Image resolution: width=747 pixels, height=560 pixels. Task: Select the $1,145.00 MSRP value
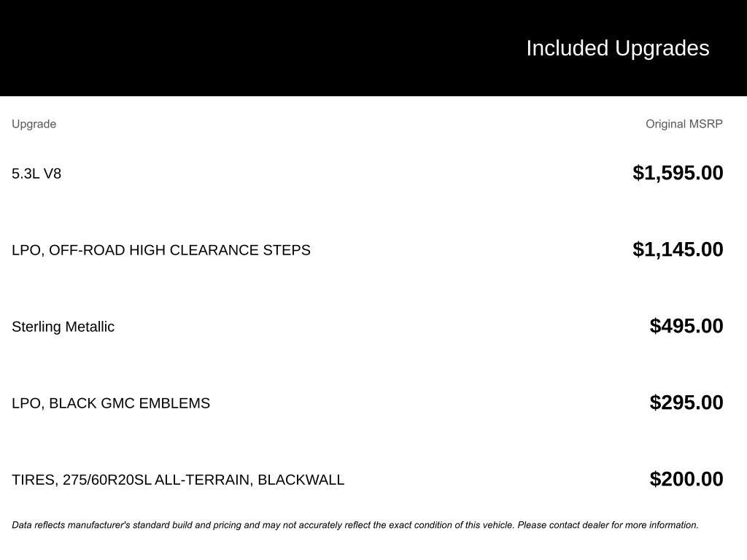(678, 249)
